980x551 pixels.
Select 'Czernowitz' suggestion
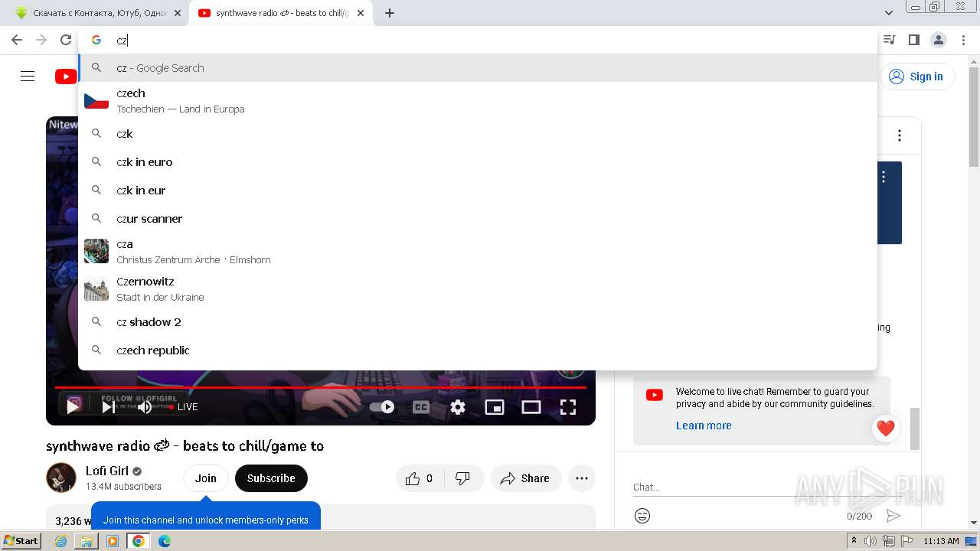click(x=478, y=289)
